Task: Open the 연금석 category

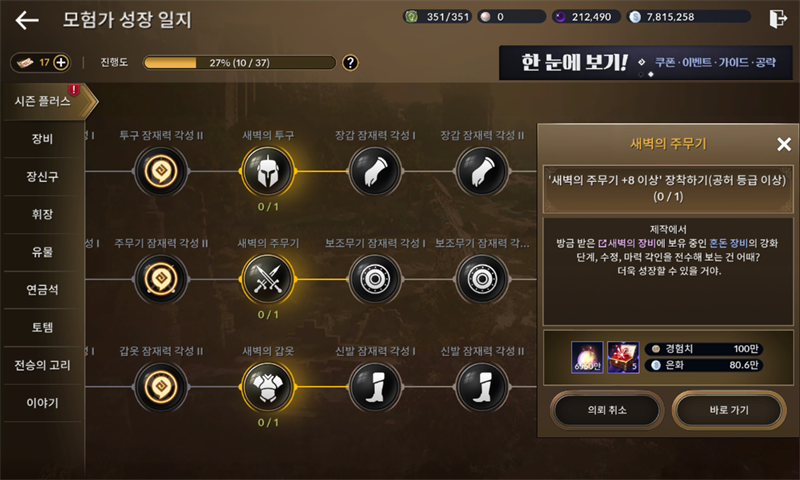Action: coord(42,290)
